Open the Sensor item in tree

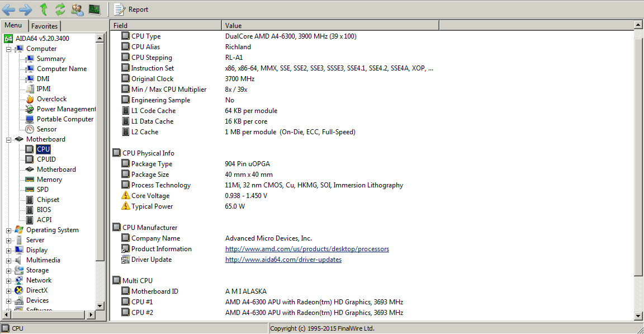coord(46,129)
